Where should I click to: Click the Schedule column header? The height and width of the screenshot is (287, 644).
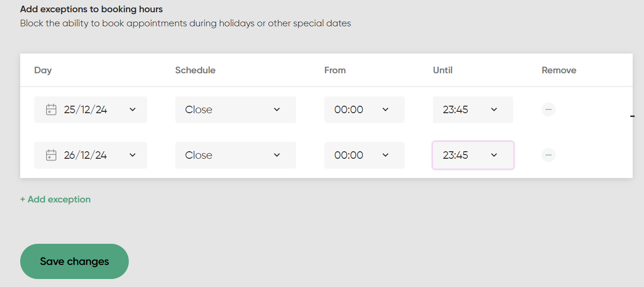point(195,70)
